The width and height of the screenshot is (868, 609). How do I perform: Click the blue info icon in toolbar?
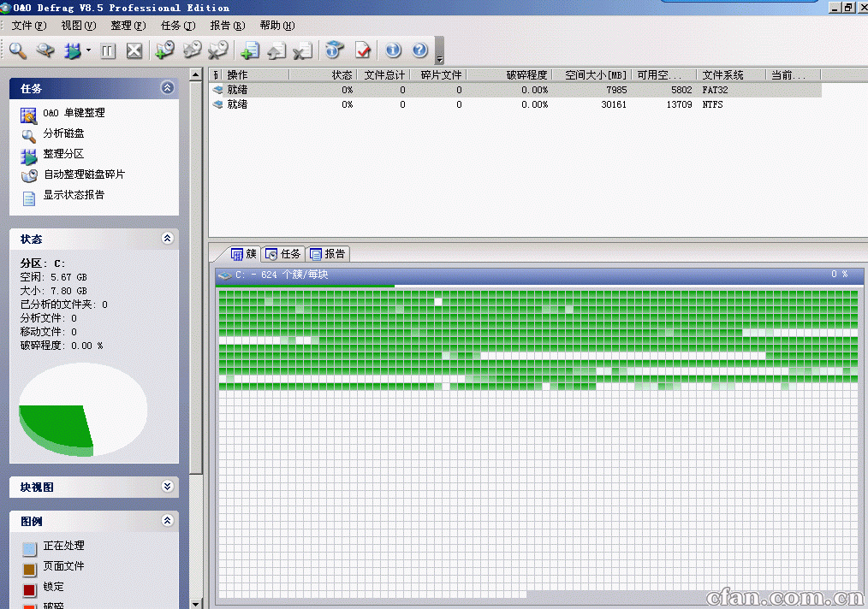394,50
